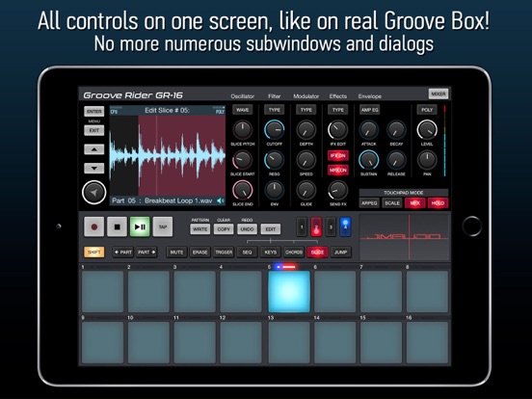
Task: Click the red crosshair XY touchpad
Action: click(405, 237)
